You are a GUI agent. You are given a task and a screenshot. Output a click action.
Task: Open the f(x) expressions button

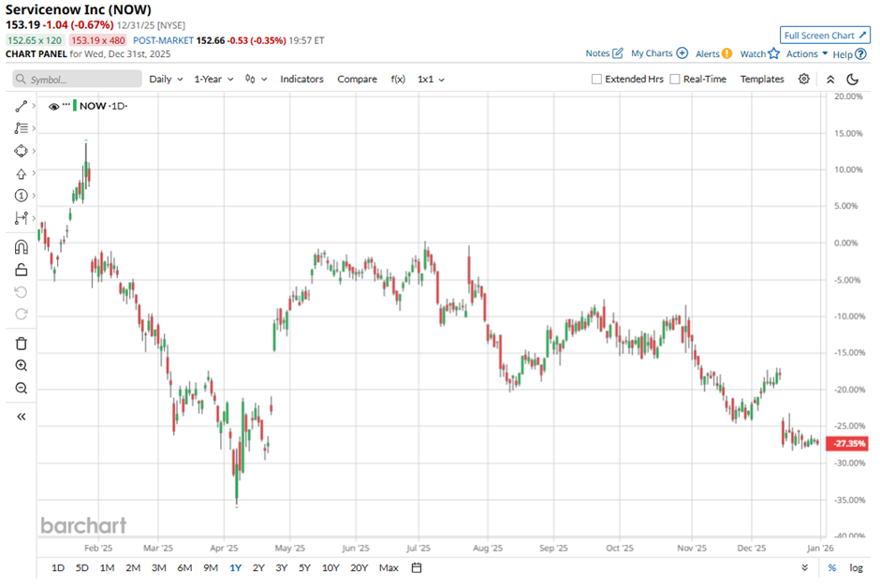[398, 79]
